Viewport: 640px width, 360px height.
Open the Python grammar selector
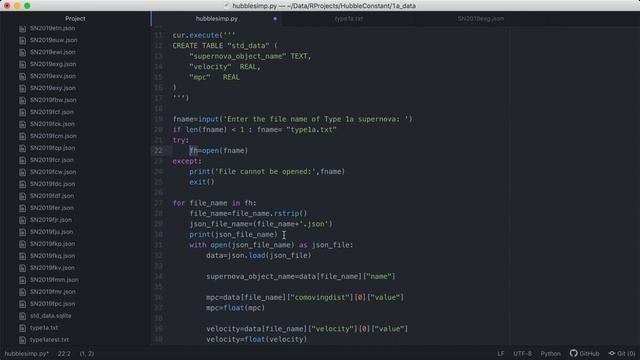550,353
